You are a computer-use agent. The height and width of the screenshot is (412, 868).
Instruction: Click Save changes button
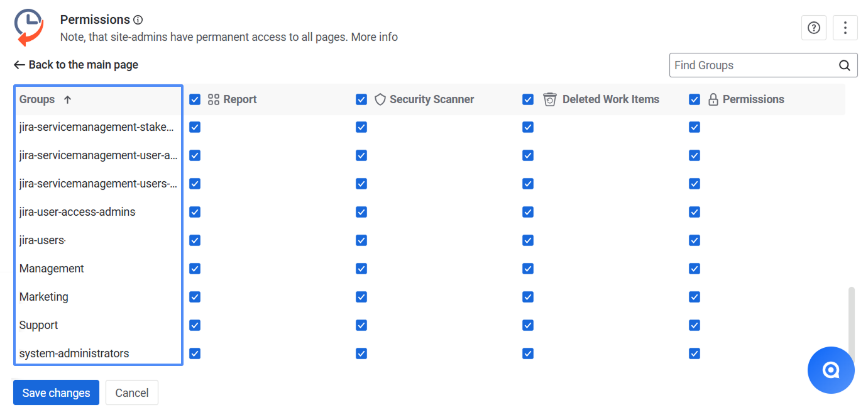[x=56, y=393]
